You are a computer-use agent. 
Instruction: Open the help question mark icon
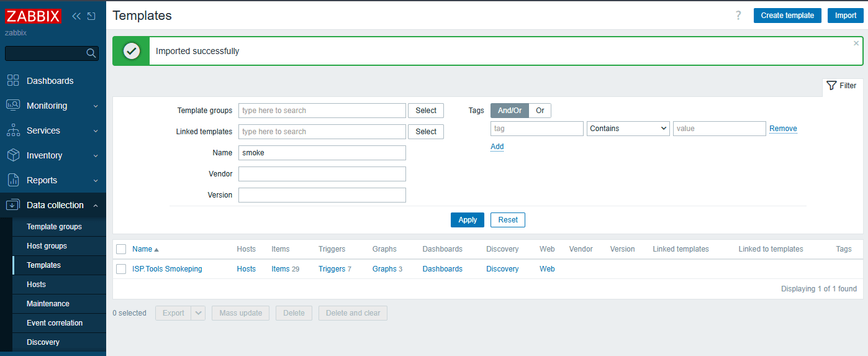click(x=738, y=16)
